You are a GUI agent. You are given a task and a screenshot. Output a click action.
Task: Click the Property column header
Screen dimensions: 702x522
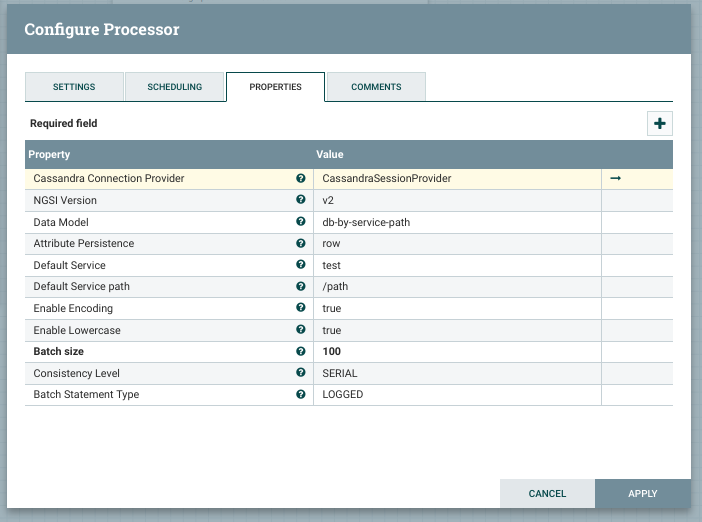pyautogui.click(x=49, y=154)
